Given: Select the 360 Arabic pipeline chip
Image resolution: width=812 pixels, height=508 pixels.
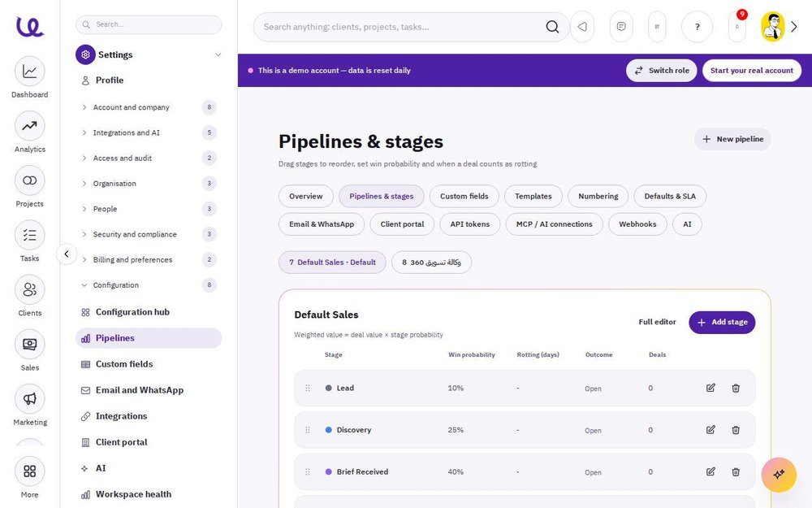Looking at the screenshot, I should tap(431, 263).
